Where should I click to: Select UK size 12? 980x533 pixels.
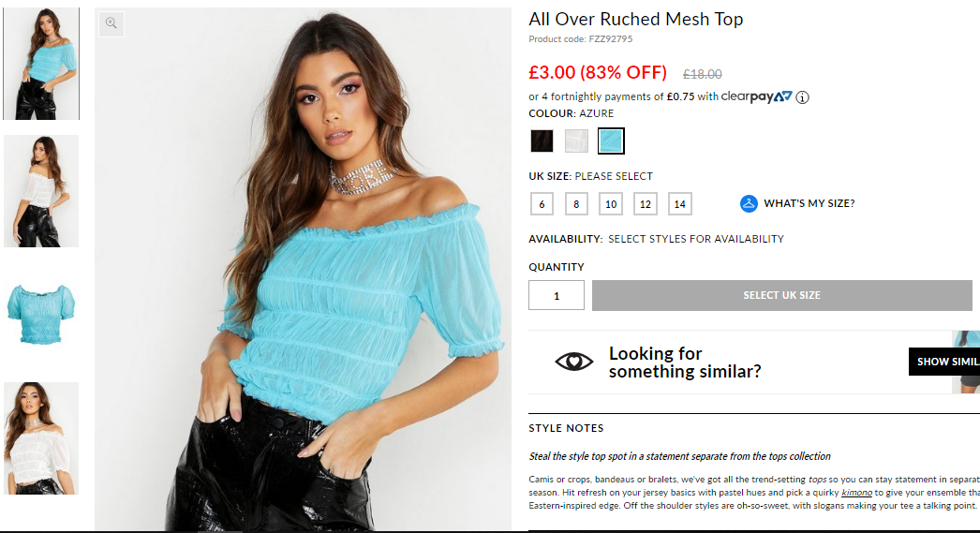pyautogui.click(x=645, y=203)
